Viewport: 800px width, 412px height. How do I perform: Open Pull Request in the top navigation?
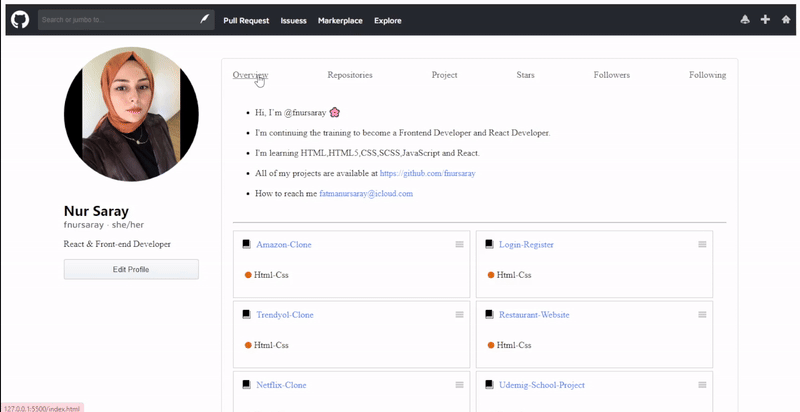(246, 20)
